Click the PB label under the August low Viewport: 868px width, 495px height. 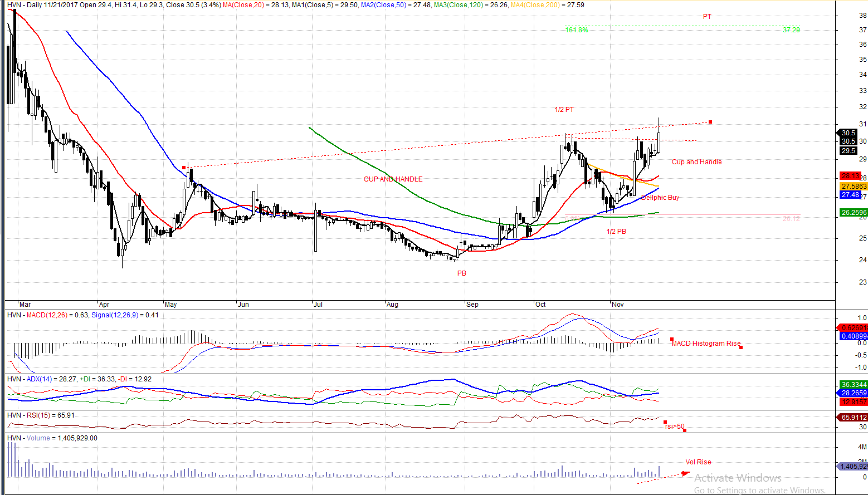[x=461, y=273]
